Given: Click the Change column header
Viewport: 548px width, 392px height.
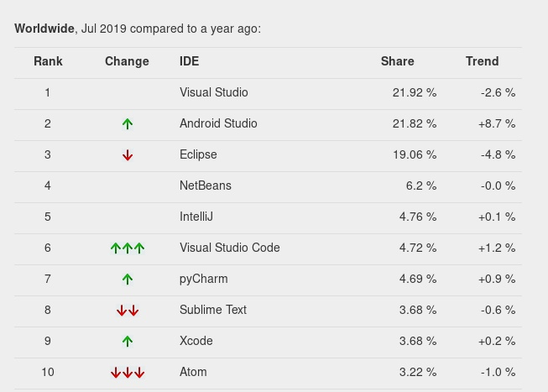Looking at the screenshot, I should coord(127,61).
